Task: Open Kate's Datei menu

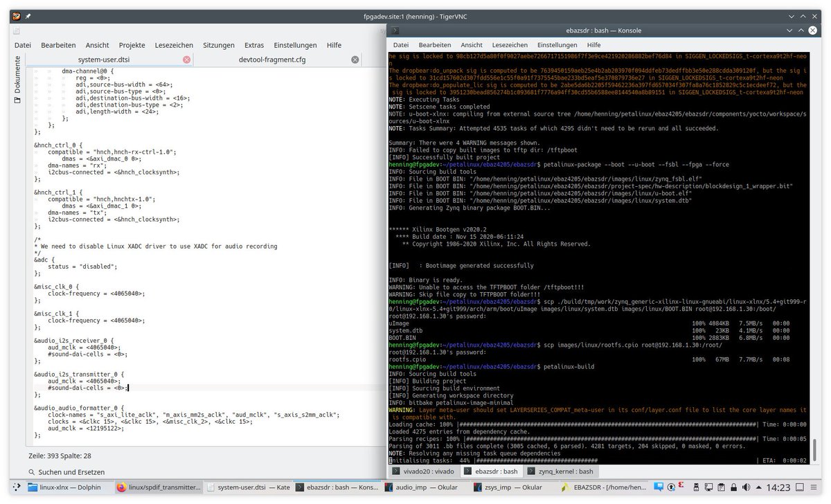Action: point(23,45)
